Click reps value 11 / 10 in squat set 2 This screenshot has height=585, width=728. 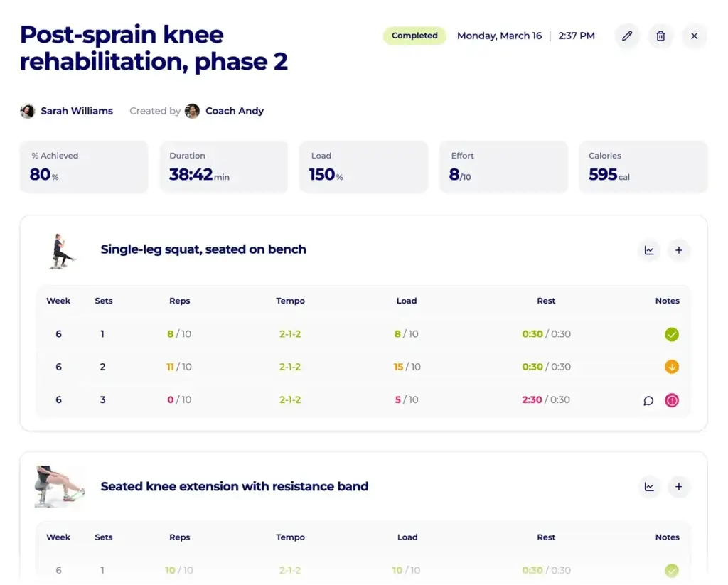point(179,367)
